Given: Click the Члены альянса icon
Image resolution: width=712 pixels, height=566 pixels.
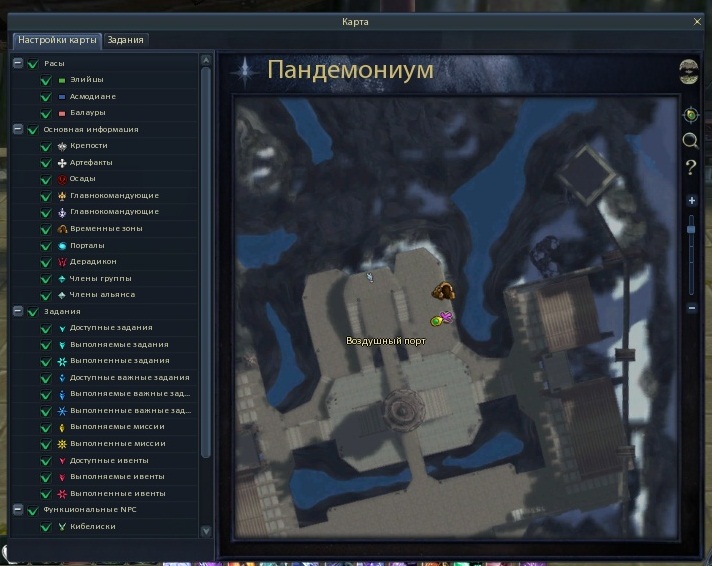Looking at the screenshot, I should coord(62,295).
